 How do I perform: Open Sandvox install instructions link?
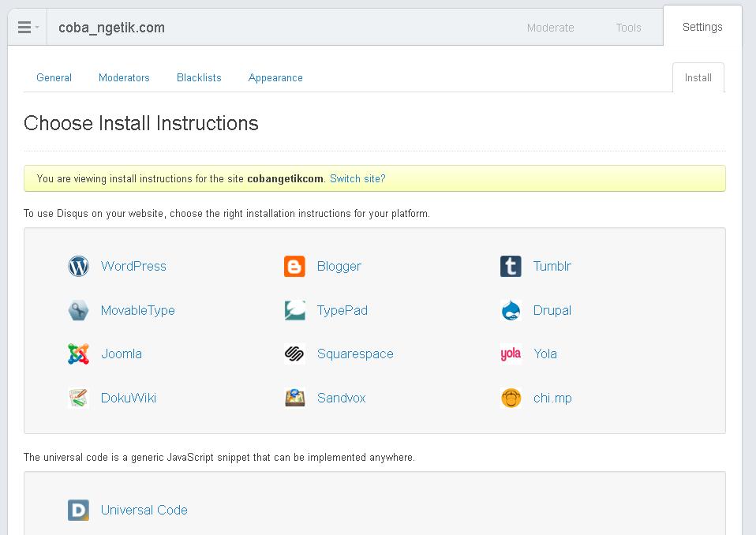tap(342, 398)
